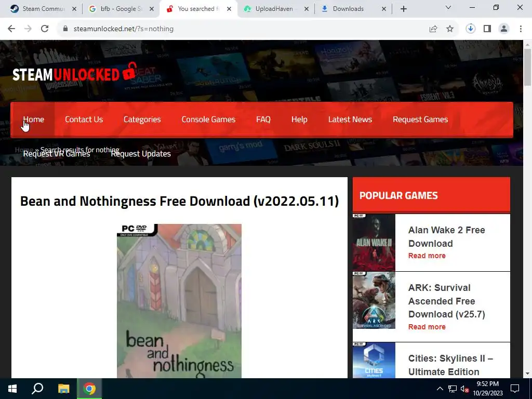Image resolution: width=532 pixels, height=399 pixels.
Task: Click the Popular Games heading
Action: click(398, 195)
